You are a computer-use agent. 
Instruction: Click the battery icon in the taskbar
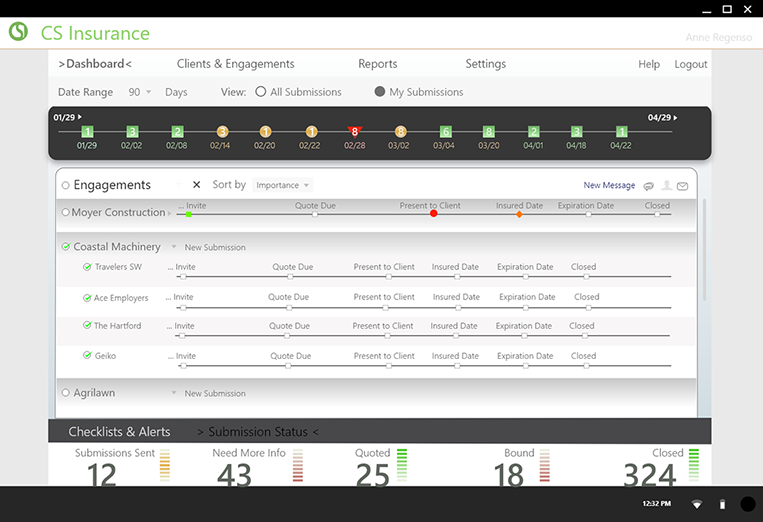tap(722, 504)
